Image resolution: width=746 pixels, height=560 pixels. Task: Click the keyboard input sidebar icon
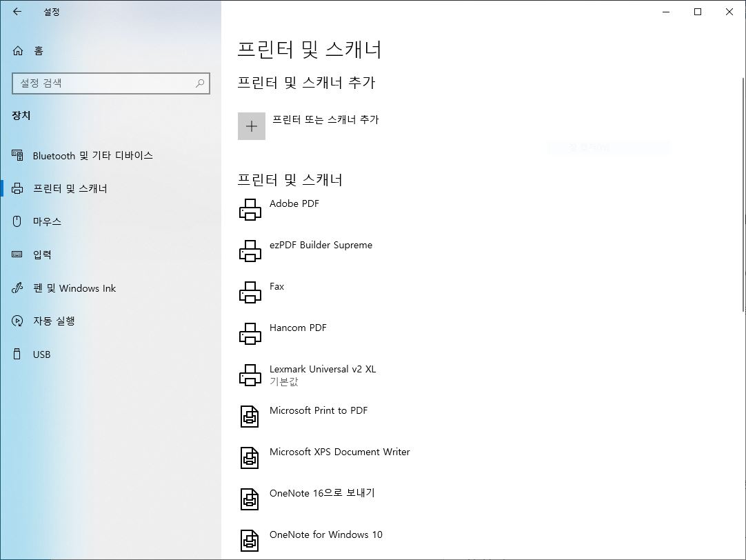17,254
